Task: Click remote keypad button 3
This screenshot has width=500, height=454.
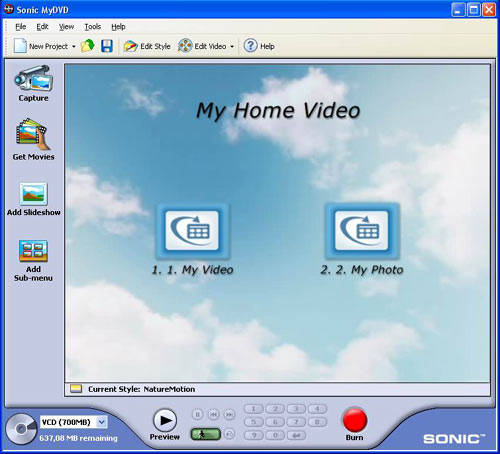Action: pyautogui.click(x=296, y=409)
